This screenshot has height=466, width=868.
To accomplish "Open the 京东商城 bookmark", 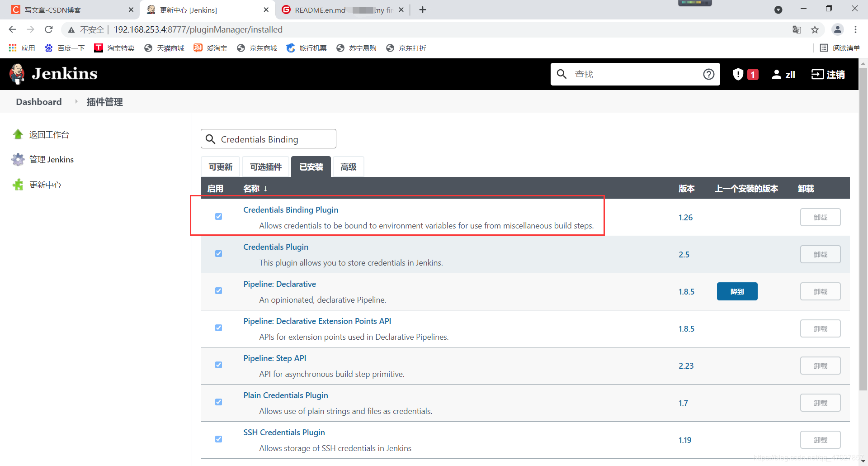I will (257, 48).
